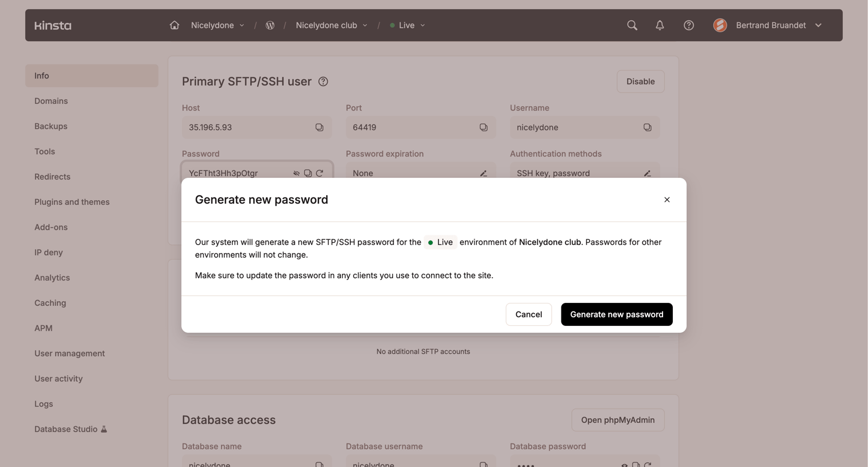Open the user account menu chevron
This screenshot has width=868, height=467.
818,25
